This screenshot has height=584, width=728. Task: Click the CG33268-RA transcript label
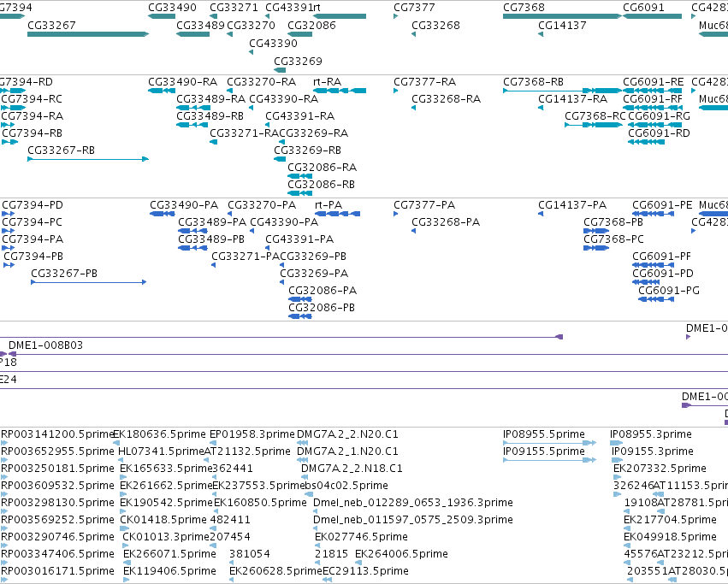click(447, 99)
